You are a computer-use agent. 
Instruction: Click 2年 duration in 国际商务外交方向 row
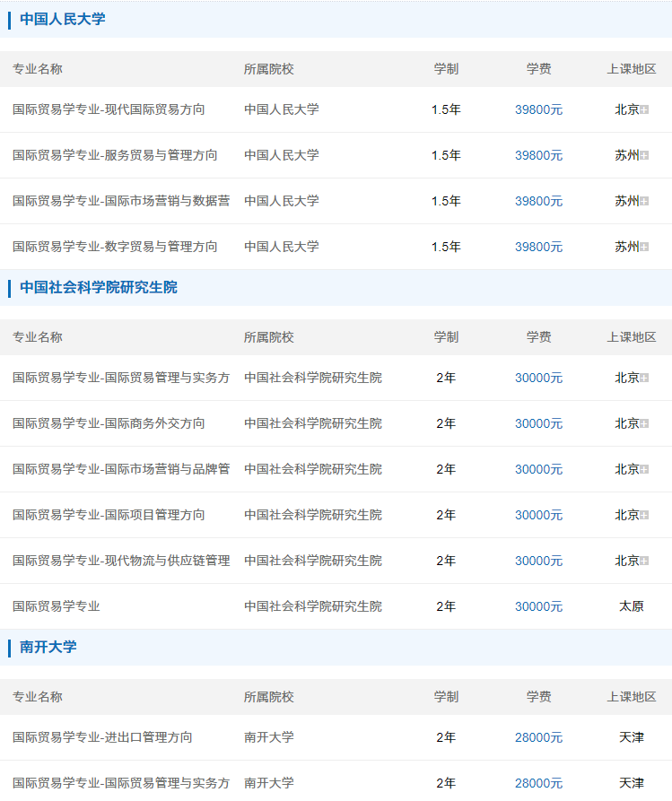click(x=446, y=423)
